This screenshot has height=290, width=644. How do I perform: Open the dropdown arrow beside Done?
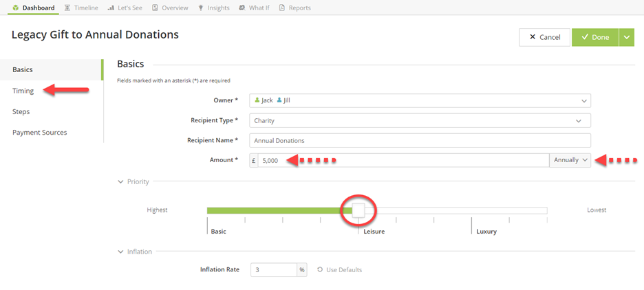[627, 37]
